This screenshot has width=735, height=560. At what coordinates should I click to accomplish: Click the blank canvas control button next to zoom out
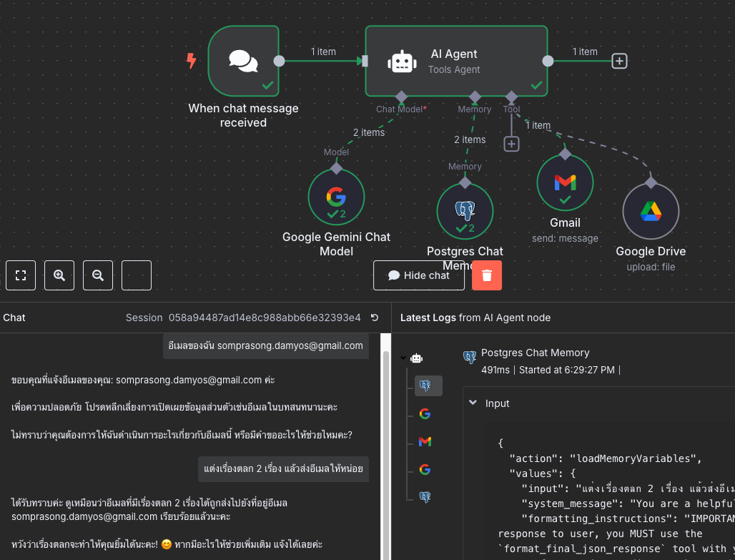pyautogui.click(x=137, y=275)
